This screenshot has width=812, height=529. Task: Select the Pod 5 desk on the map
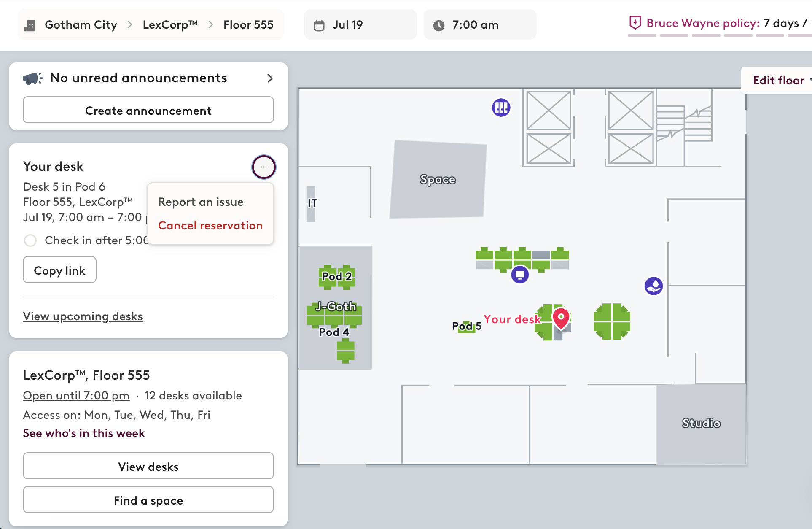(466, 327)
